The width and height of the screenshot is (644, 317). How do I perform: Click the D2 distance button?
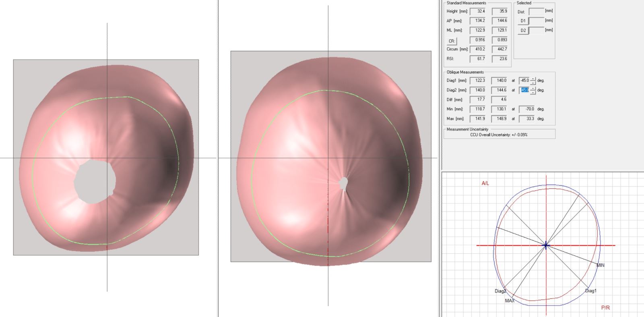[523, 31]
